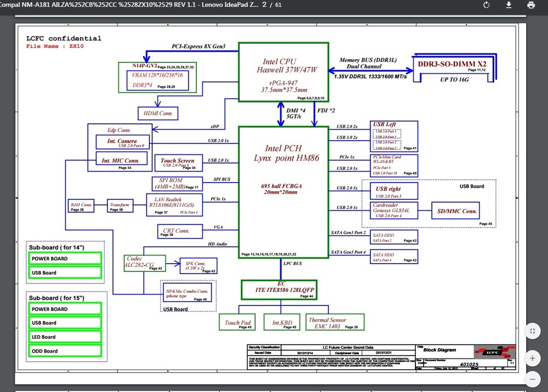Click the "DDR3-SO-DIMM X2" memory block
Viewport: 548px width, 392px height.
coord(452,64)
